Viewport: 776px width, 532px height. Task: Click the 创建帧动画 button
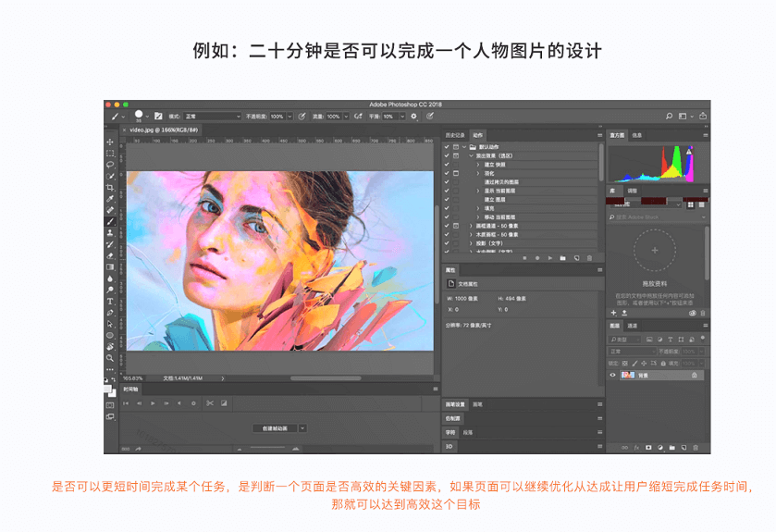(276, 428)
